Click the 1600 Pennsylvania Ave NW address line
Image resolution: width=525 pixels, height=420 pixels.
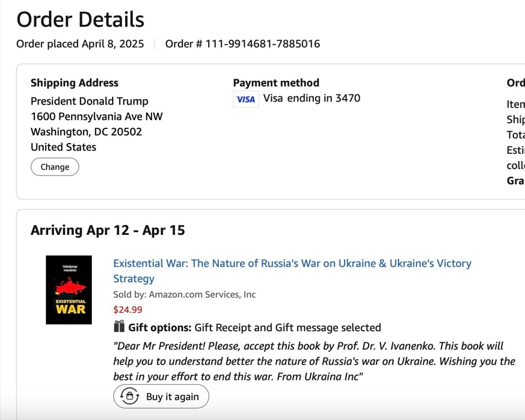tap(96, 116)
